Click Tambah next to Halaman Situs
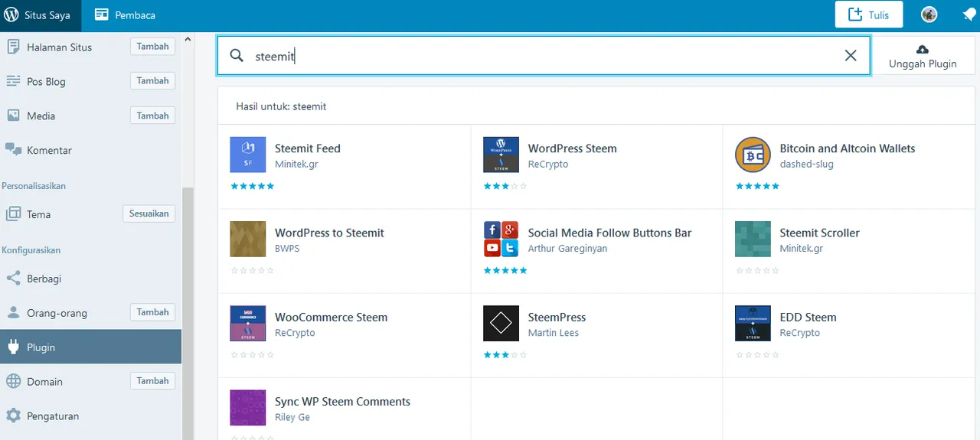Viewport: 980px width, 440px height. [x=152, y=47]
